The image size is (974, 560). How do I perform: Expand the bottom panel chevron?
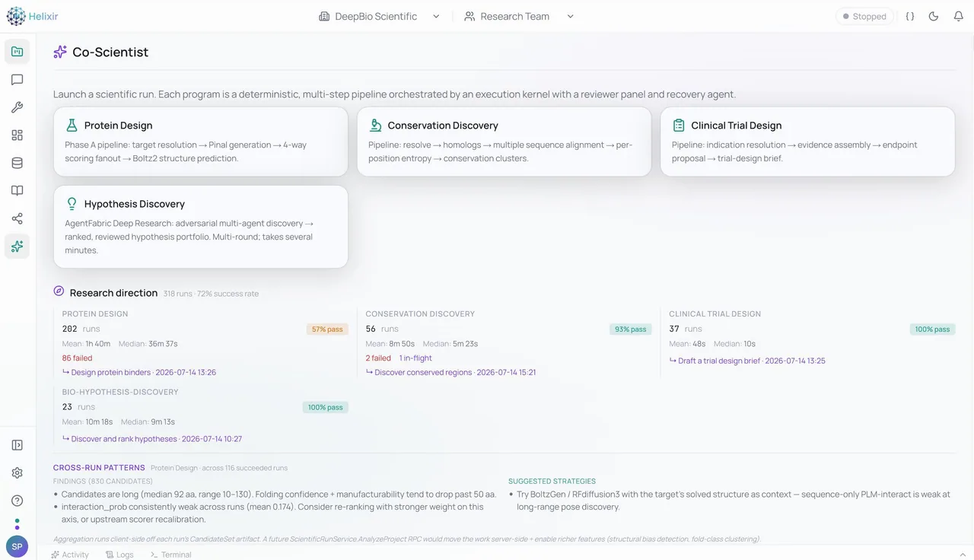(x=963, y=555)
